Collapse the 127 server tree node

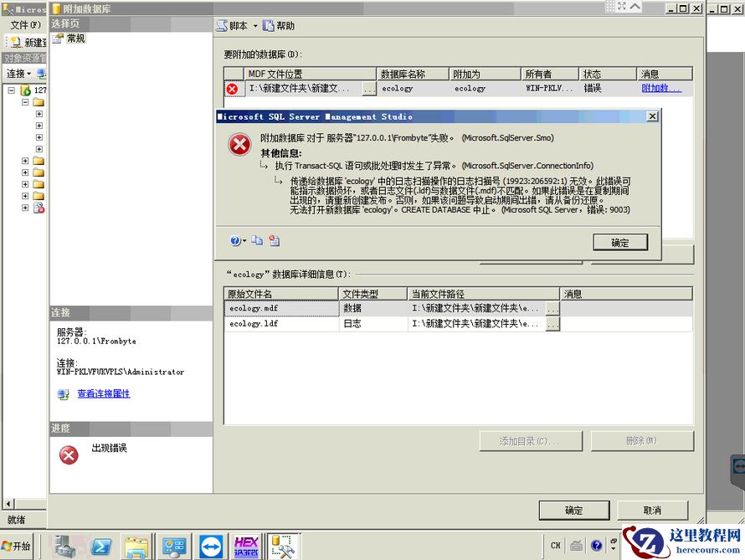point(12,90)
